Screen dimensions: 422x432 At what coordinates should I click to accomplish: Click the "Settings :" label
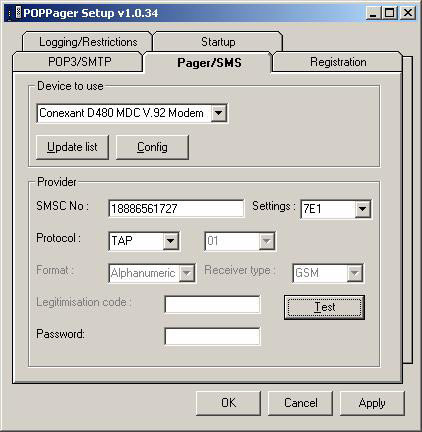point(274,206)
